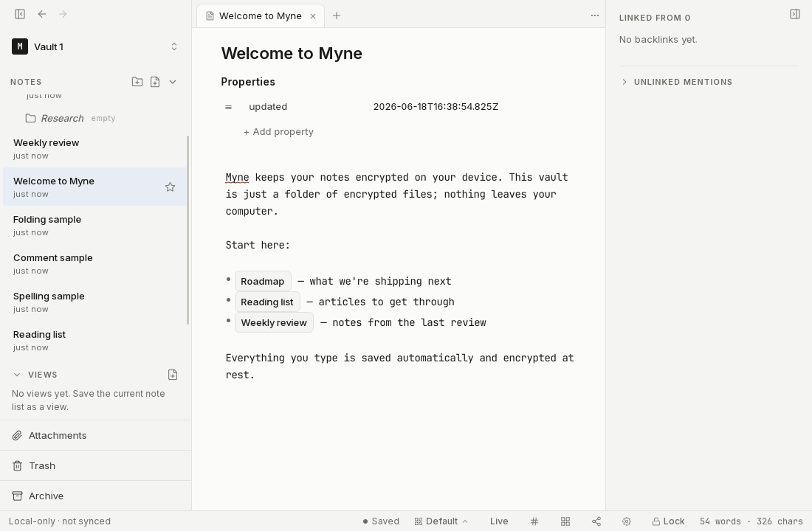The image size is (812, 531).
Task: Click the share icon in status bar
Action: tap(596, 521)
